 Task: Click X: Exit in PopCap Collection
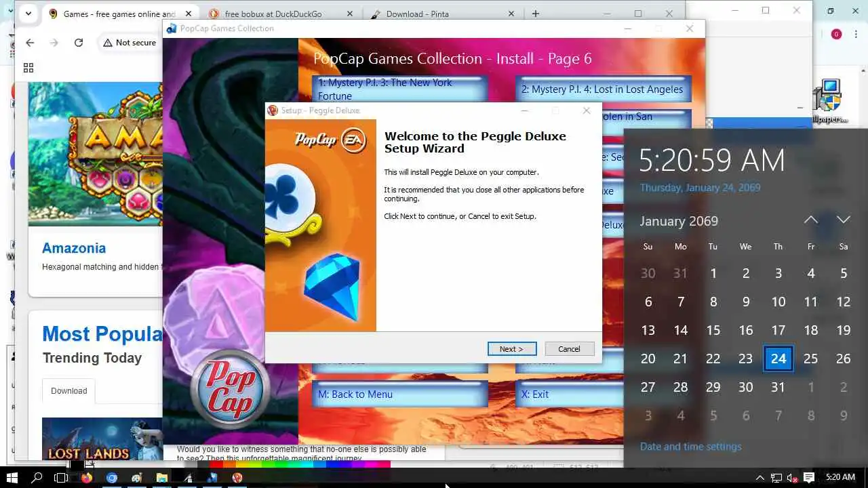tap(570, 394)
